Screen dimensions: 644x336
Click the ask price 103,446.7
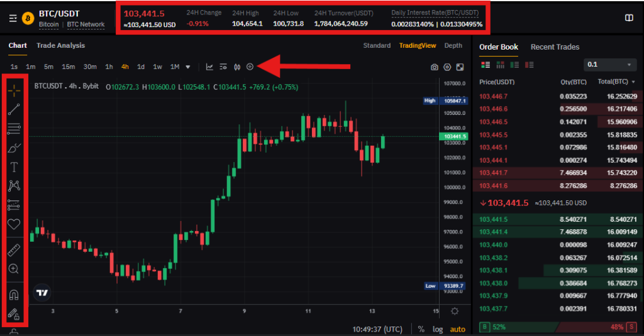tap(493, 97)
